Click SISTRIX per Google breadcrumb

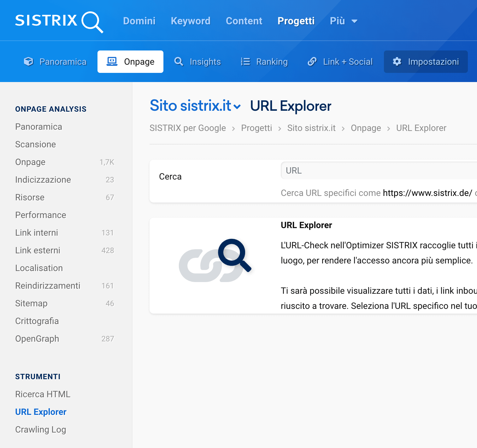pos(188,128)
